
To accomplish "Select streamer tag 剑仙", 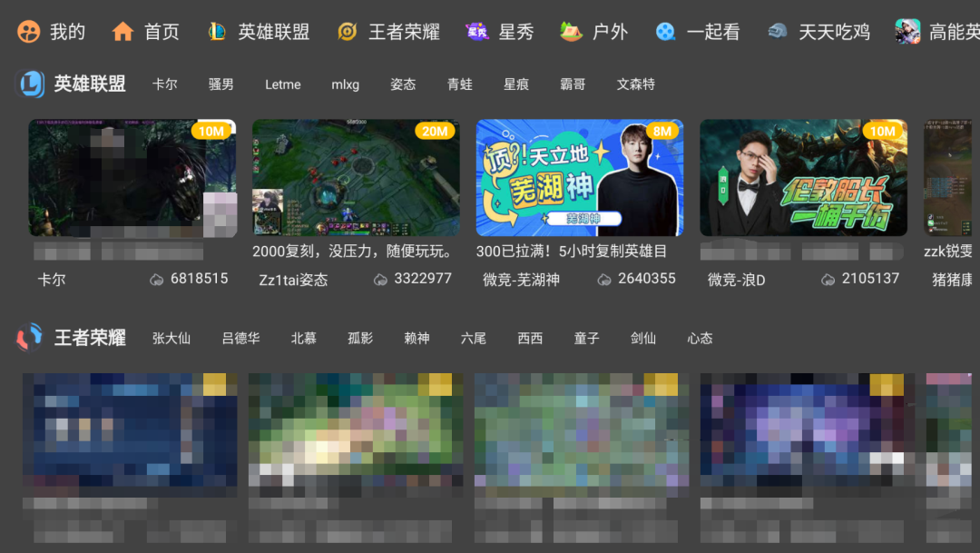I will (643, 339).
